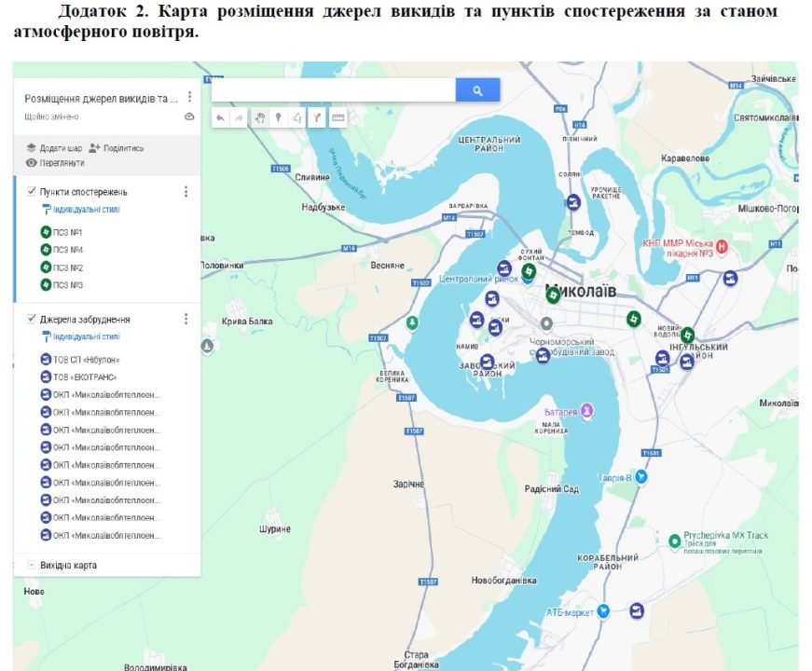Click the 'АТБ-маркет' shopping cart icon
The image size is (812, 671).
pos(603,611)
